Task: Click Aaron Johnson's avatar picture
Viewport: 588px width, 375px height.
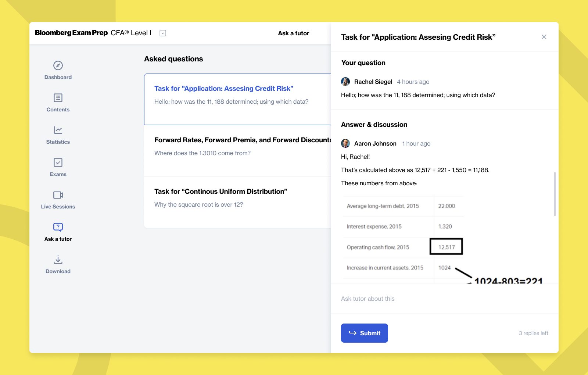Action: [345, 143]
